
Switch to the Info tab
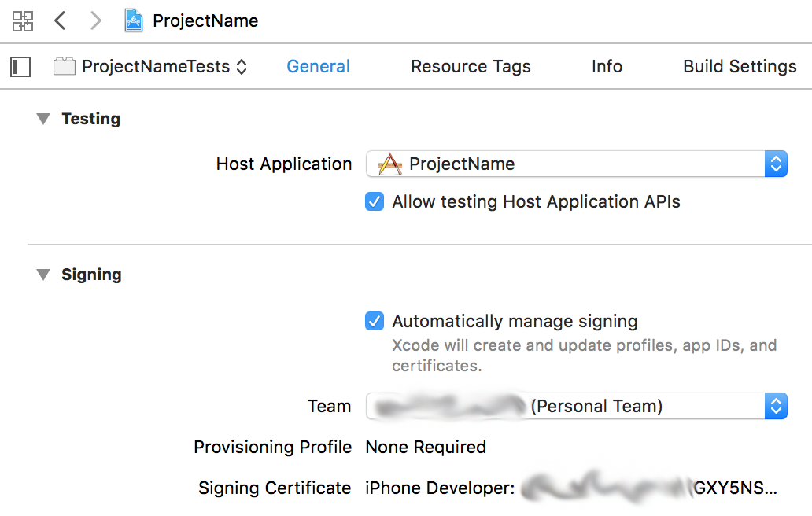pyautogui.click(x=607, y=66)
